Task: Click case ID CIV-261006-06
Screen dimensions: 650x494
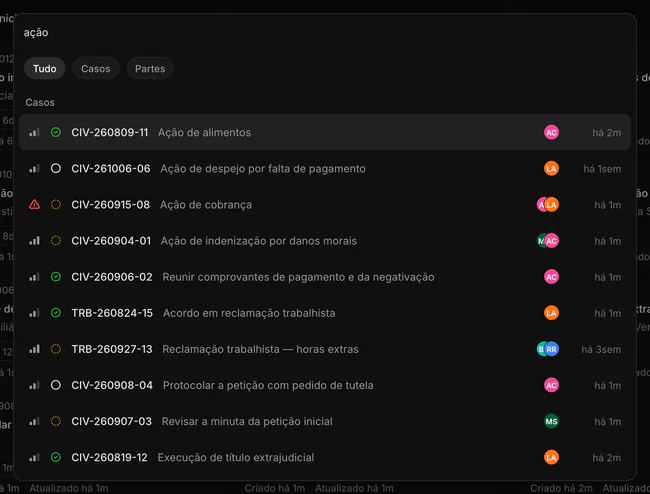Action: point(111,169)
